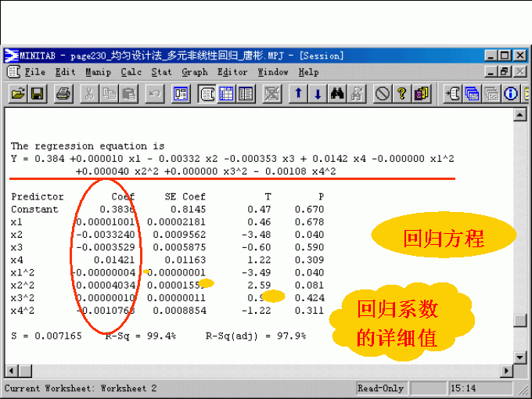This screenshot has width=532, height=399.
Task: Click the horizontal scrollbar left arrow
Action: click(11, 370)
